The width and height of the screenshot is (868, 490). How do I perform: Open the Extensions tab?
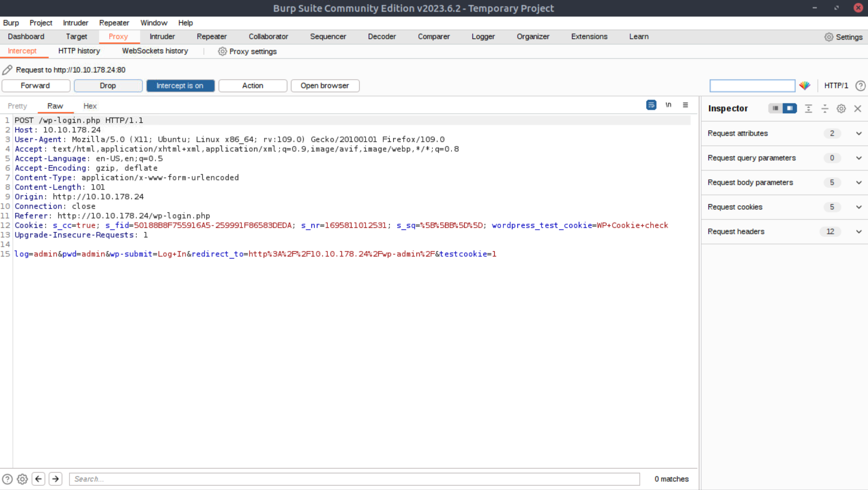point(589,36)
